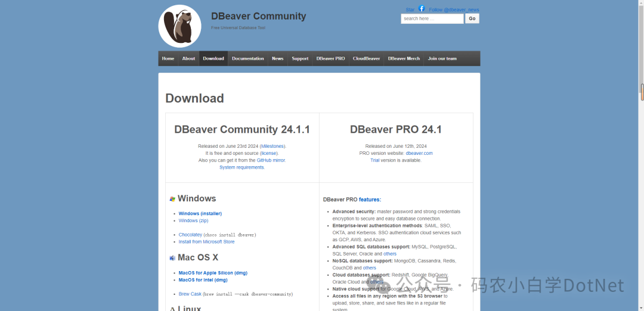Download Windows (installer)
644x311 pixels.
pos(200,213)
